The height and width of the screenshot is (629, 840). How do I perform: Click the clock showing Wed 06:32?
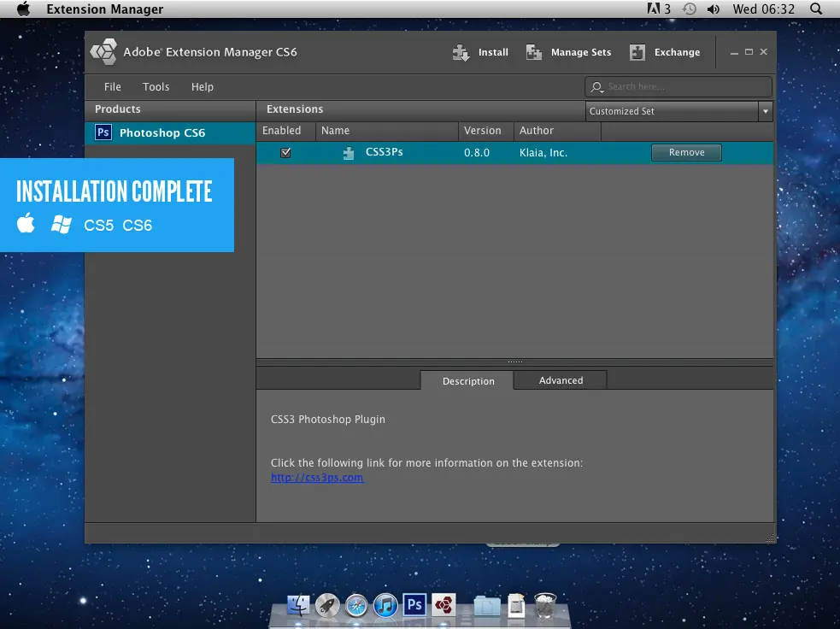[763, 9]
